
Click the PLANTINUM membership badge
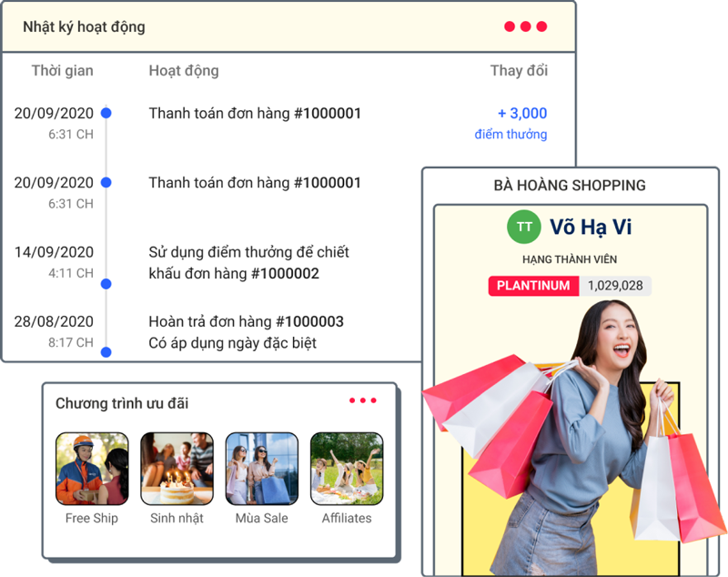pyautogui.click(x=533, y=286)
